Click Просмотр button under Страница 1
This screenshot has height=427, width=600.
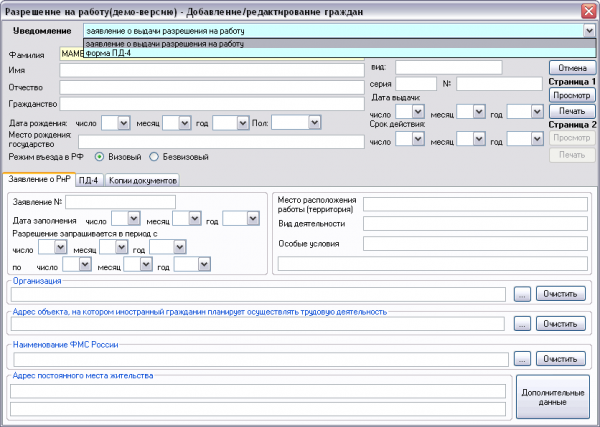[x=571, y=95]
